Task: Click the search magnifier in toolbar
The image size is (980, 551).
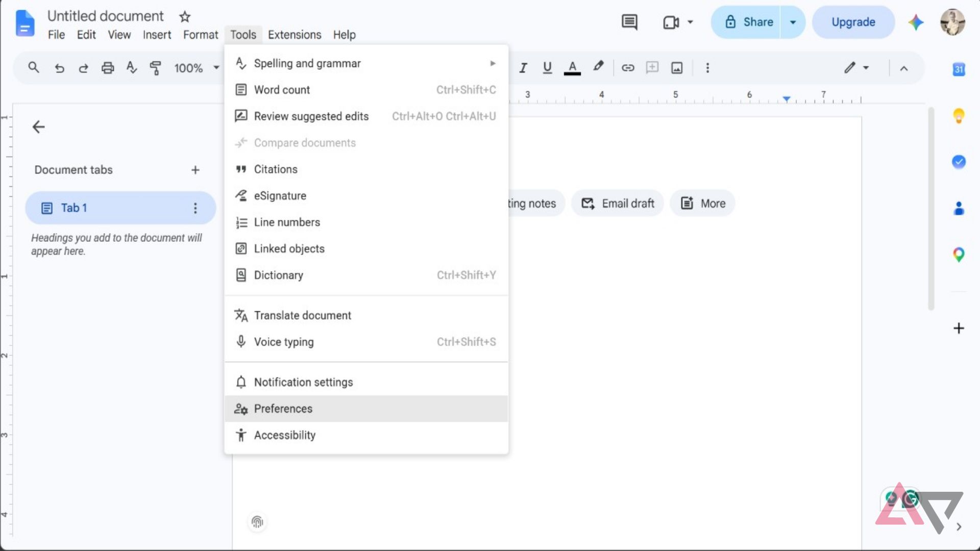Action: [34, 67]
